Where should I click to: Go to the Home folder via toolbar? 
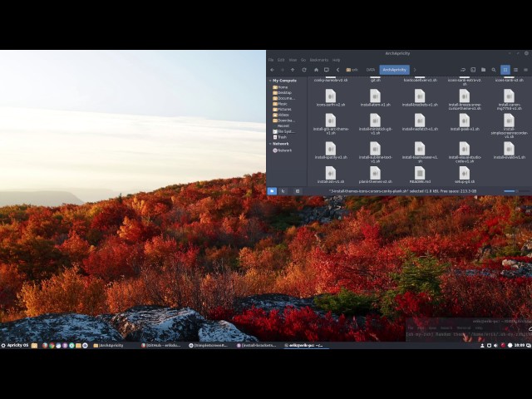(316, 70)
